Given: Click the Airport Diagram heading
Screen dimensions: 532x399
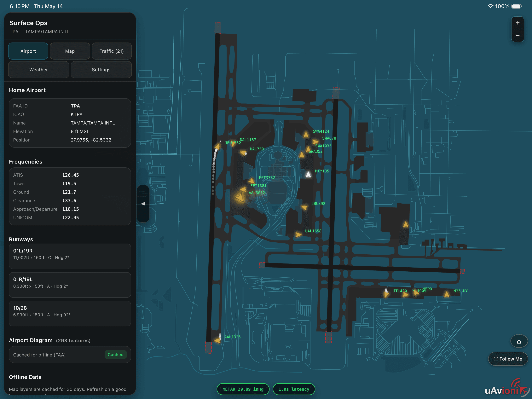Looking at the screenshot, I should point(31,340).
